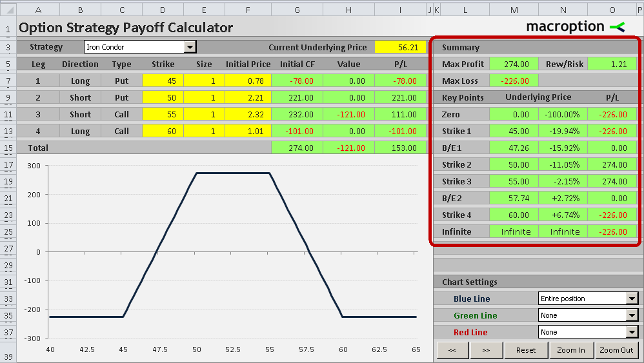Click the Select All corner of the sheet
Screen dimensions: 644x363
[x=8, y=10]
